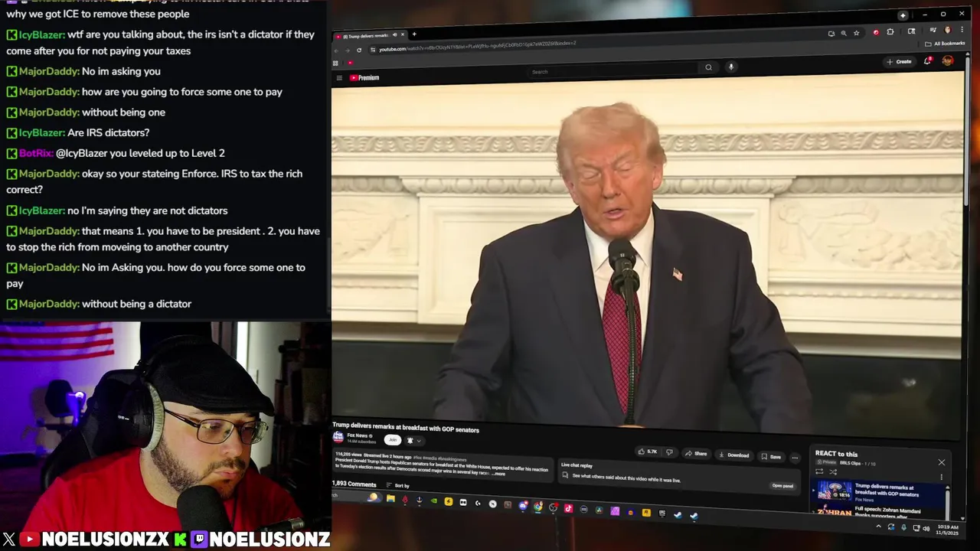Open the browser extensions puzzle icon
The image size is (980, 551).
890,31
